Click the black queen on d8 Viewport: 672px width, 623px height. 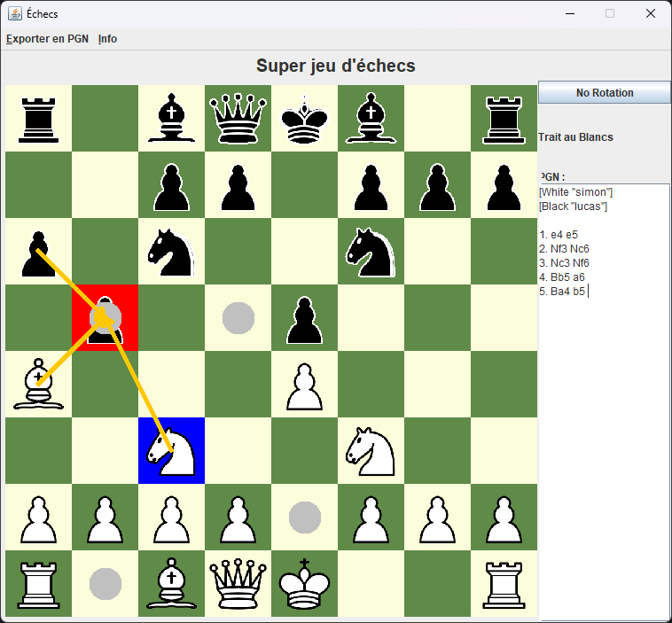[238, 119]
